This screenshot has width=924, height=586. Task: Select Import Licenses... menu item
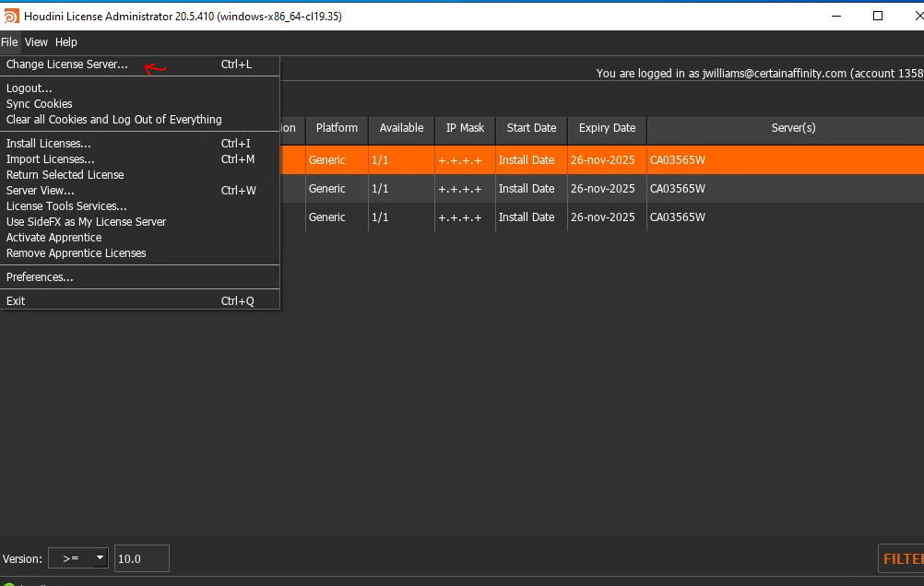pos(139,159)
